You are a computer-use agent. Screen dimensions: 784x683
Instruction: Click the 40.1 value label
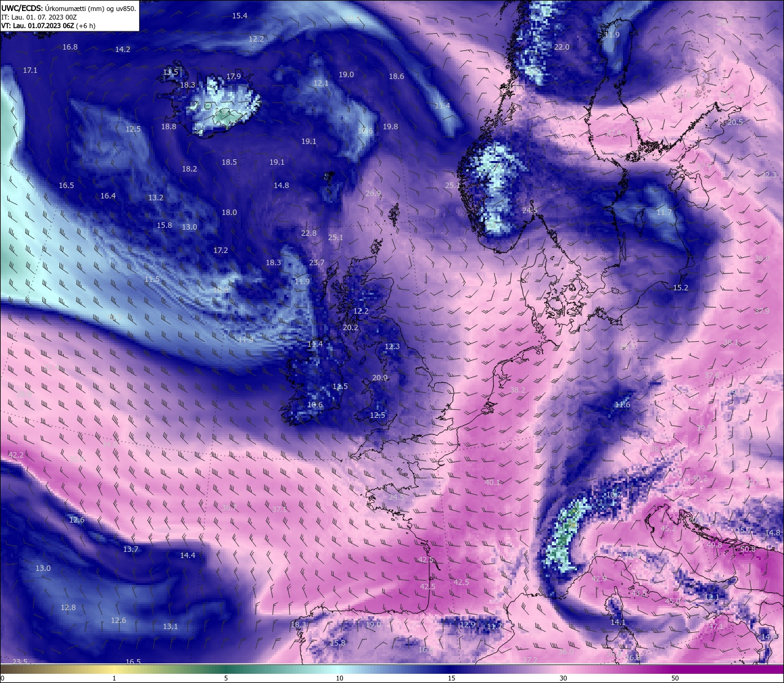click(492, 483)
